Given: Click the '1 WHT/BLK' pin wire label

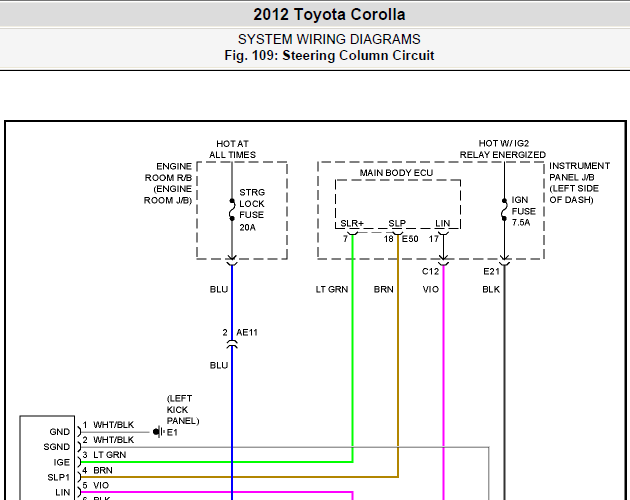Looking at the screenshot, I should tap(108, 425).
